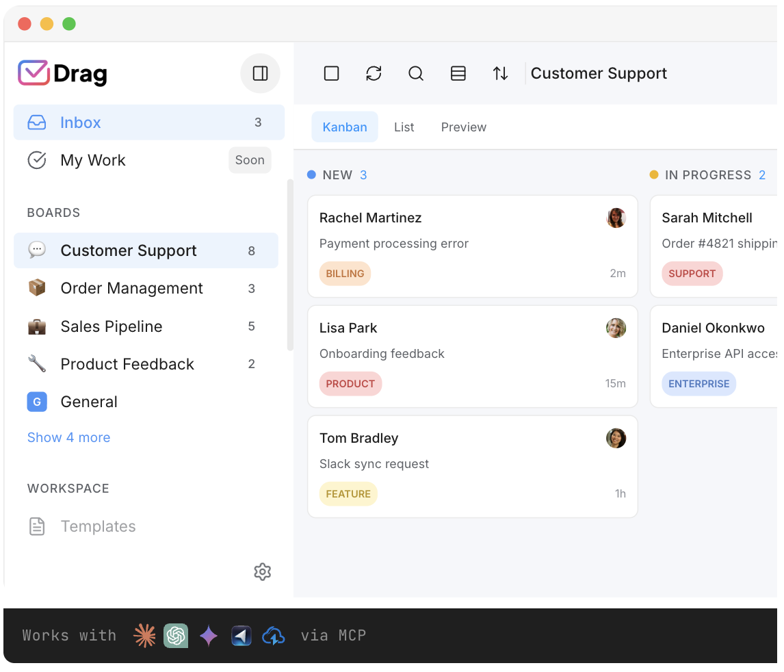Click the Soon badge next to My Work

click(250, 160)
